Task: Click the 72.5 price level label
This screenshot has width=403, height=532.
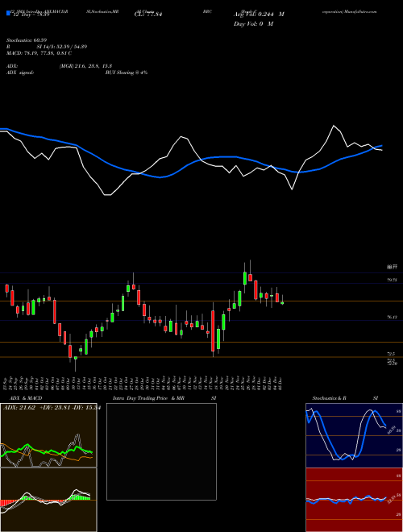Action: pyautogui.click(x=391, y=354)
